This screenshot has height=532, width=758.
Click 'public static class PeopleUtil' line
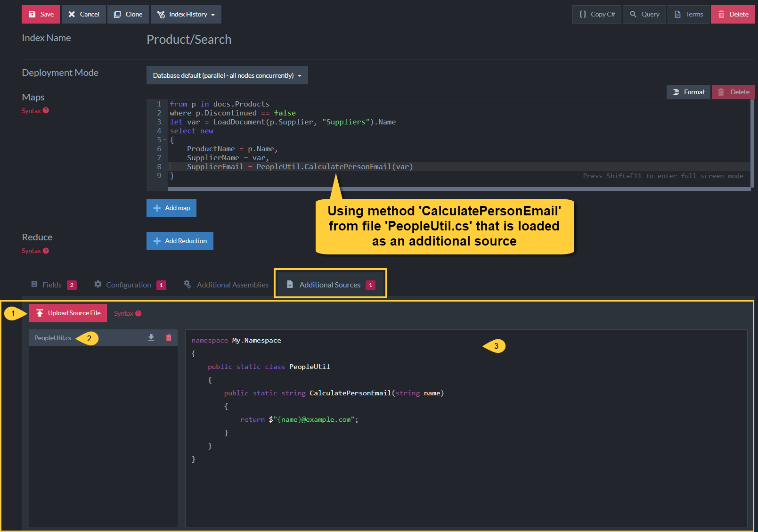pos(269,367)
